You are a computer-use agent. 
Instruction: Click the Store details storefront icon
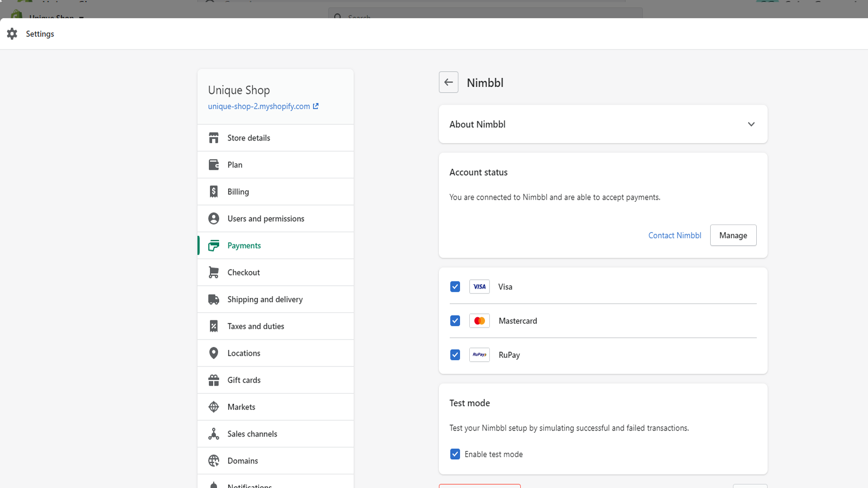(x=214, y=138)
